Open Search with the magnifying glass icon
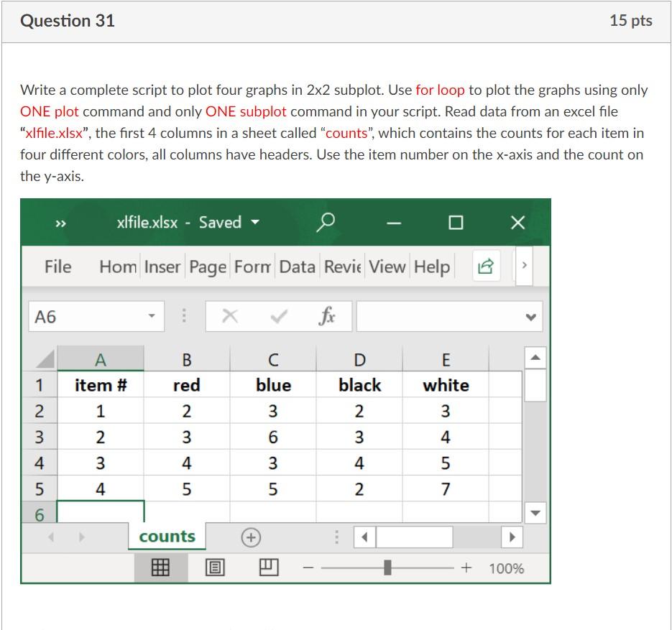672x630 pixels. coord(325,222)
